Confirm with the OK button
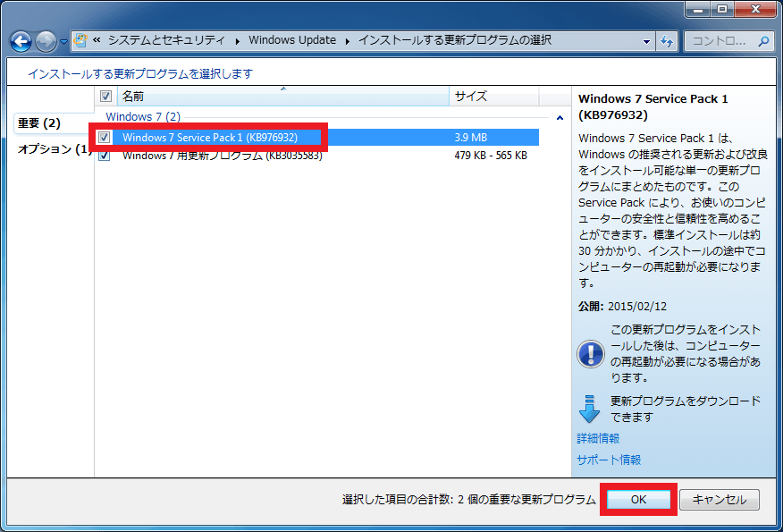Viewport: 783px width, 532px height. [638, 500]
